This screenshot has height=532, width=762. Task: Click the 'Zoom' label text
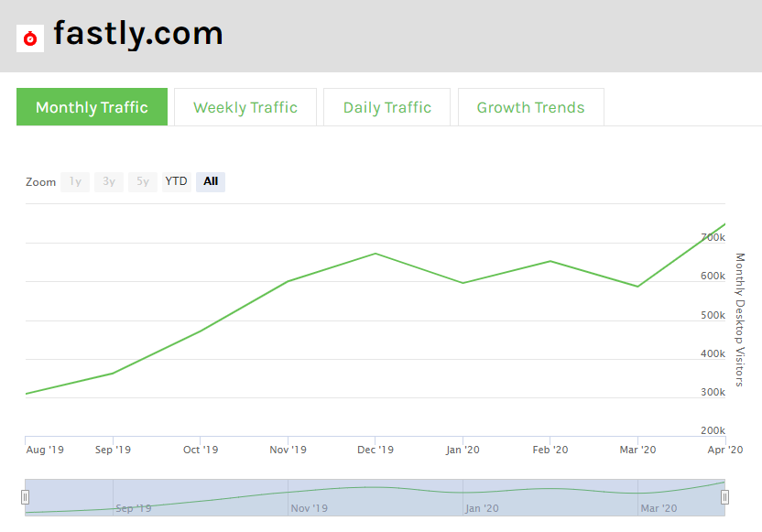[x=41, y=181]
